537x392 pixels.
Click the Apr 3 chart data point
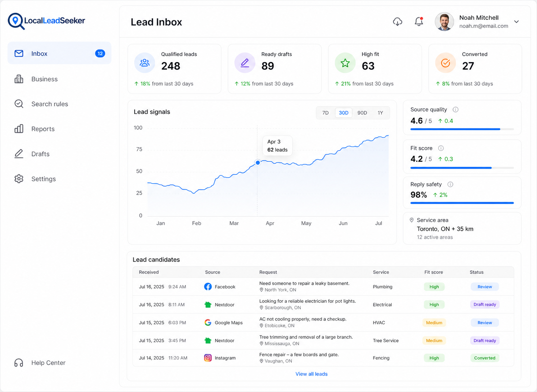point(258,162)
